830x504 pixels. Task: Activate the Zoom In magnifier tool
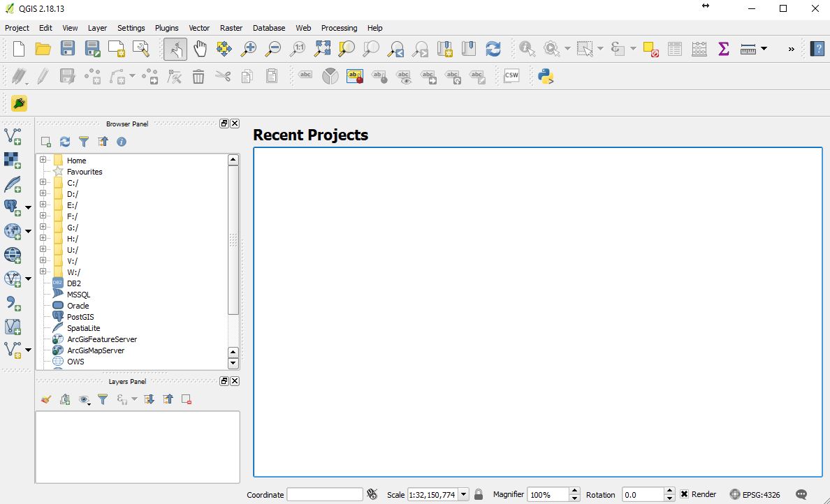pyautogui.click(x=248, y=49)
